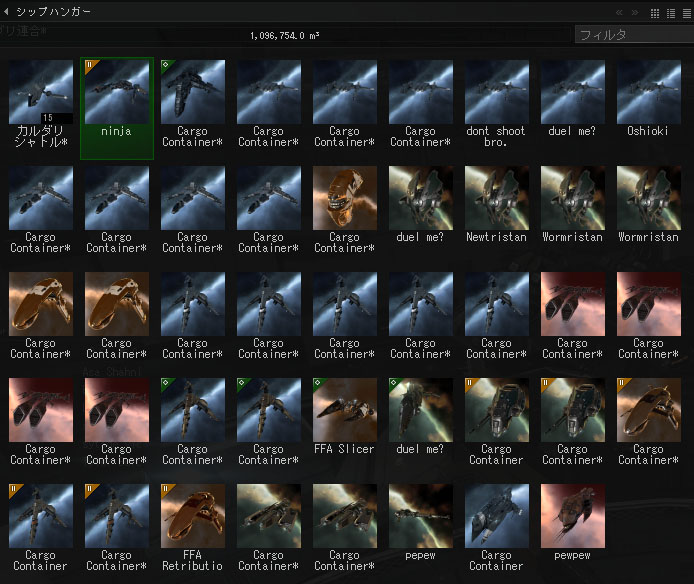
Task: Select the Cargo Container directly above pewpew's left neighbor
Action: coord(497,422)
